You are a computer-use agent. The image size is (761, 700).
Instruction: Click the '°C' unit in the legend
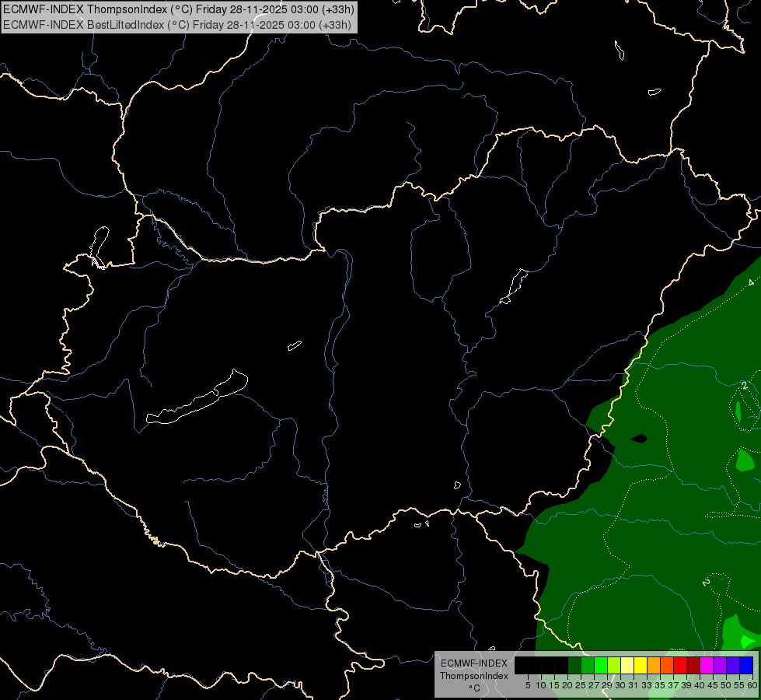474,688
